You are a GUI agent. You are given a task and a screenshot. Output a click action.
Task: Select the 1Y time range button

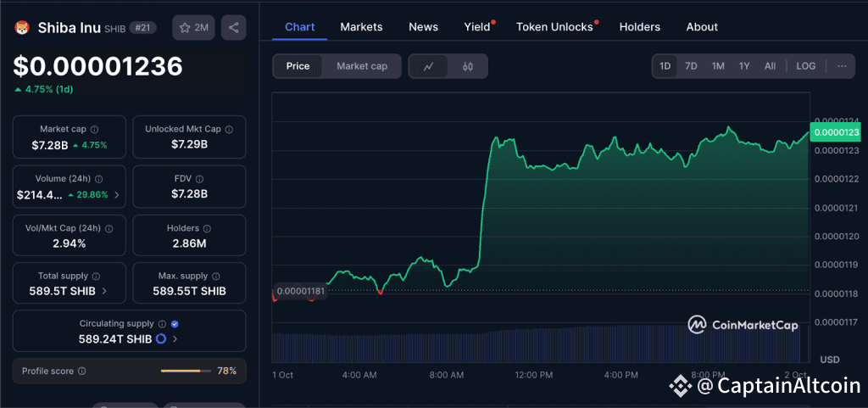coord(743,66)
